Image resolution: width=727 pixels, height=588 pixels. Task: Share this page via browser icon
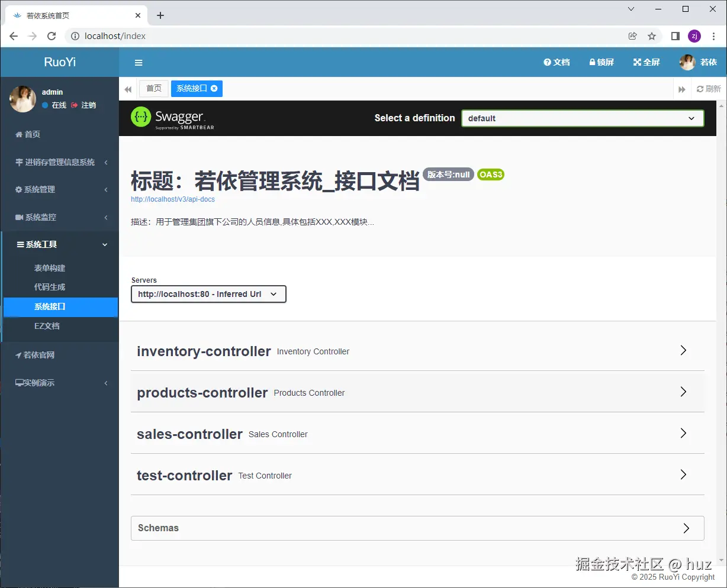(x=633, y=36)
